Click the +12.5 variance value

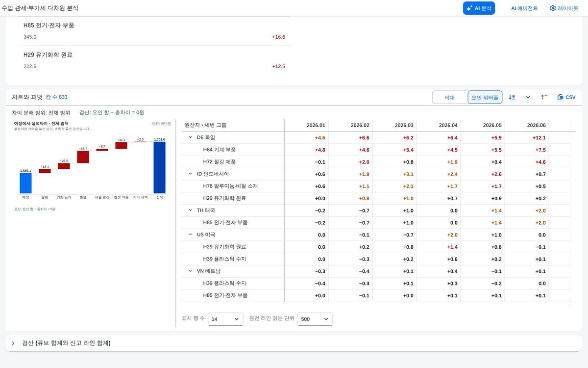tap(278, 67)
